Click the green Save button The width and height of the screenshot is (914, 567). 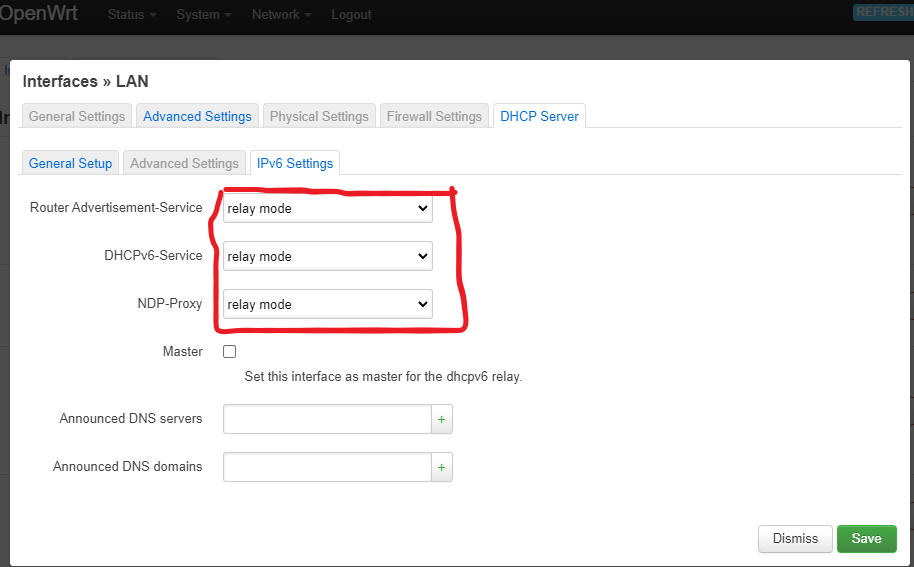[x=866, y=538]
